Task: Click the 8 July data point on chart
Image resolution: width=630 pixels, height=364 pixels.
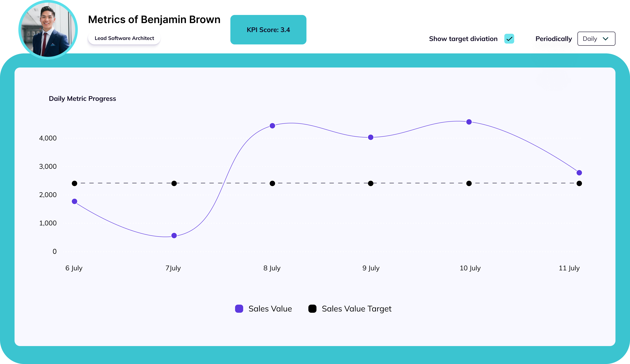Action: tap(272, 126)
